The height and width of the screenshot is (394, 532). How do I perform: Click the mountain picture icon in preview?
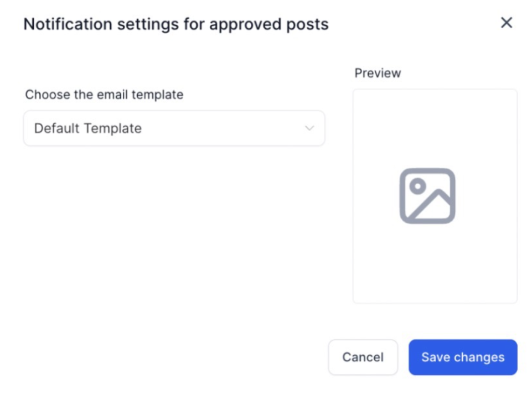[x=427, y=196]
